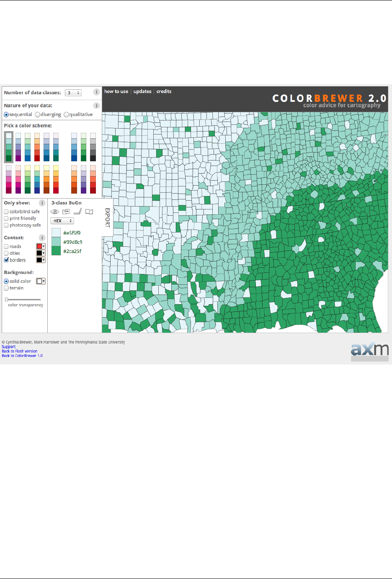Click the open book icon under 3-class BuGn
Image resolution: width=392 pixels, height=579 pixels.
pos(89,212)
